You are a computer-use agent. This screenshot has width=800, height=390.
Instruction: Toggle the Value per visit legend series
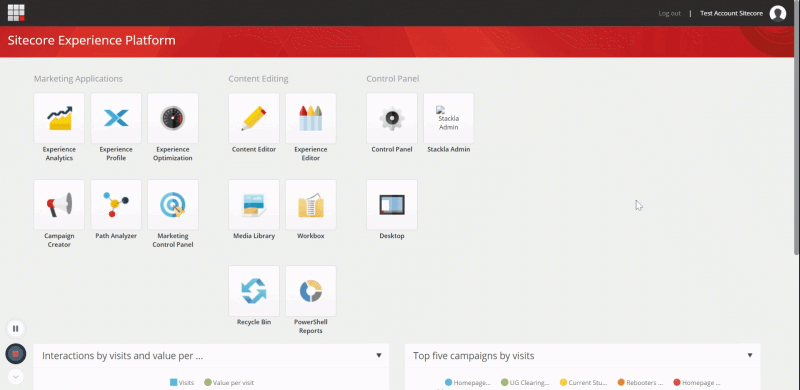click(229, 382)
